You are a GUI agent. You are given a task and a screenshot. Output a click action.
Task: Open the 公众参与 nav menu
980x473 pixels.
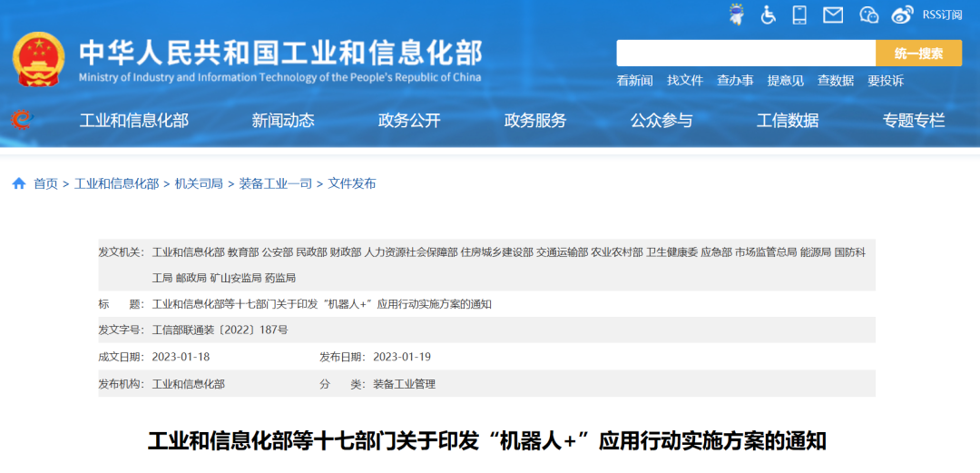point(661,120)
